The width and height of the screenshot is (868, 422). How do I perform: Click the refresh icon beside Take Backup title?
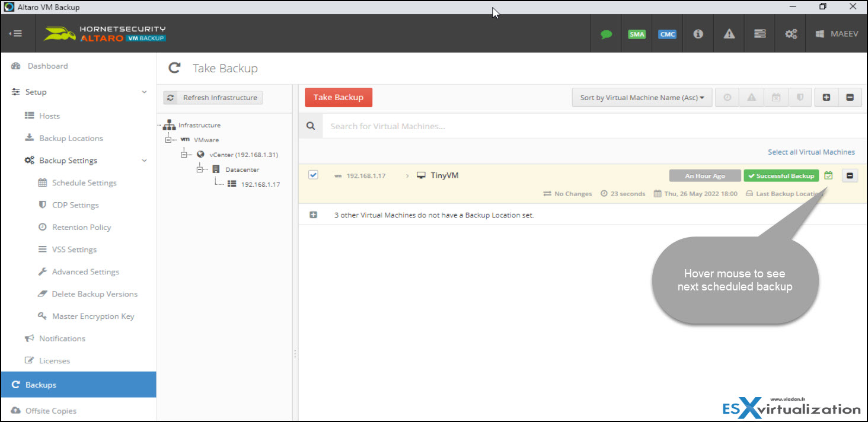(174, 68)
